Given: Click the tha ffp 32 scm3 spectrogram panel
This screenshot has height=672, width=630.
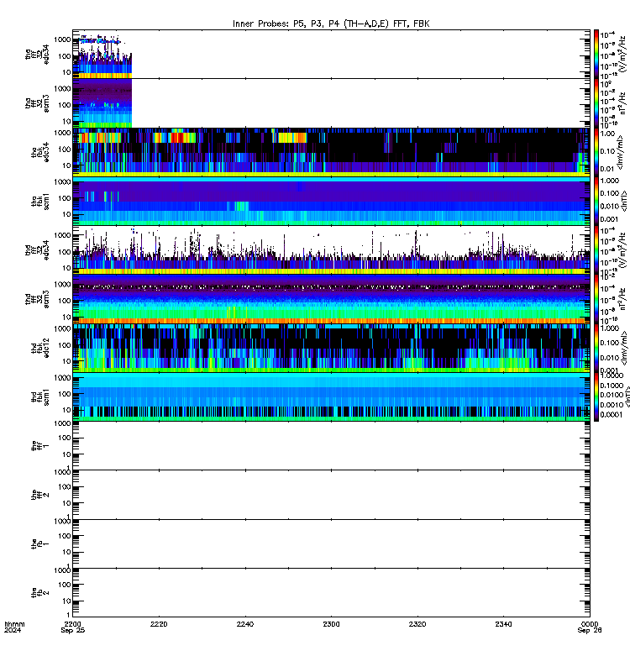Looking at the screenshot, I should click(331, 102).
